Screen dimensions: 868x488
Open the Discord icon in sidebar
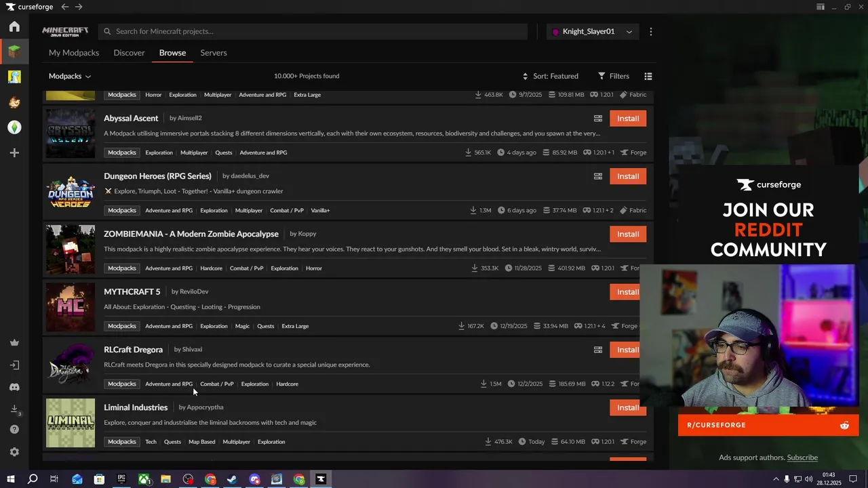pyautogui.click(x=14, y=387)
